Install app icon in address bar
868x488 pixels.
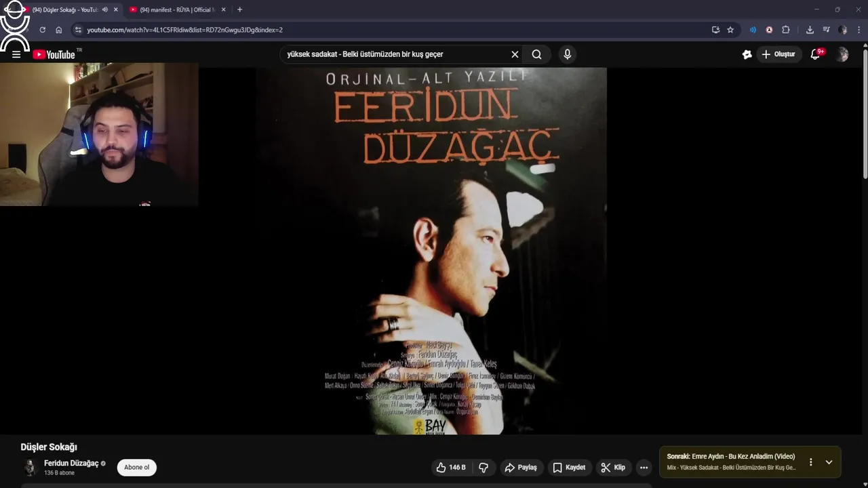point(715,30)
